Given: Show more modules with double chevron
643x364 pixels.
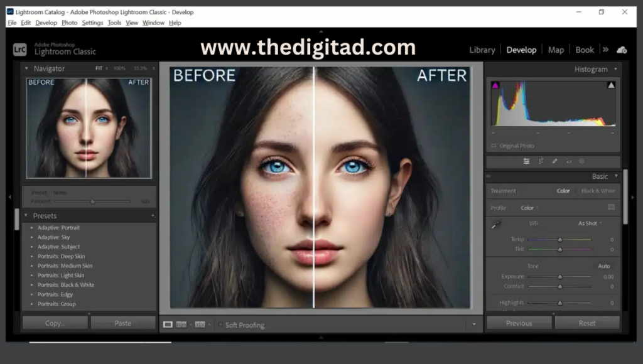Looking at the screenshot, I should pos(606,50).
